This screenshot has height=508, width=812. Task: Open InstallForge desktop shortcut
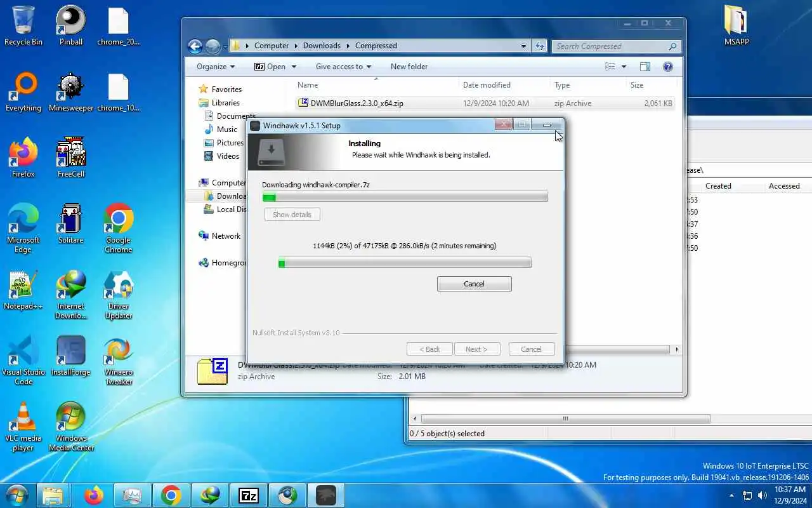71,356
